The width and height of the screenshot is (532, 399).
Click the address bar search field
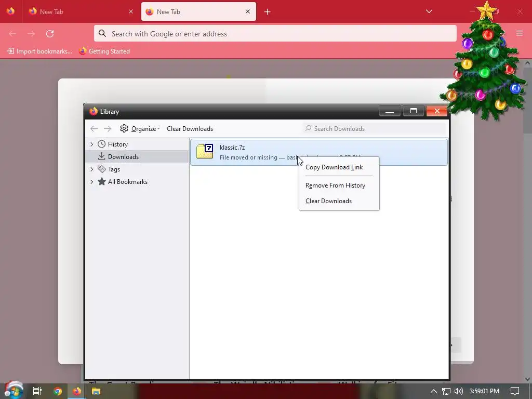tap(275, 34)
